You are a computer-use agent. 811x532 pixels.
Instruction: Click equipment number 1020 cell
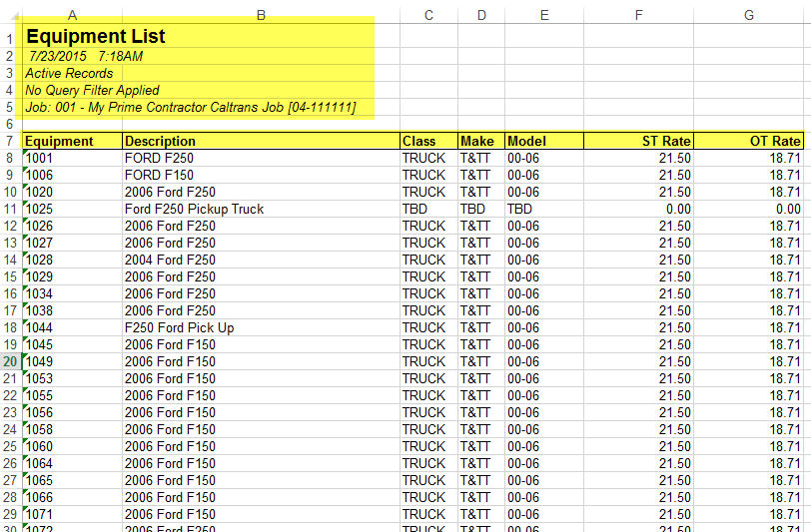(x=72, y=192)
